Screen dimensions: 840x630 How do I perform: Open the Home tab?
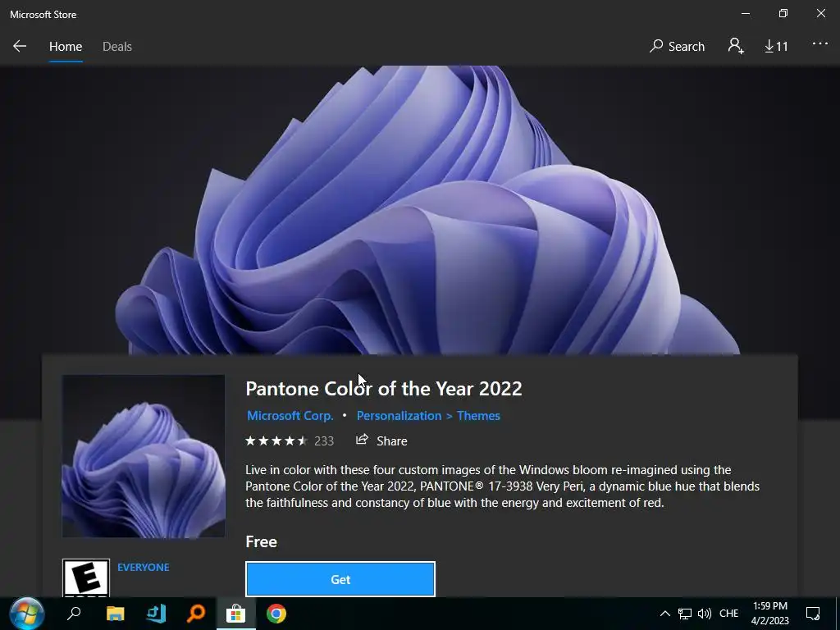66,47
